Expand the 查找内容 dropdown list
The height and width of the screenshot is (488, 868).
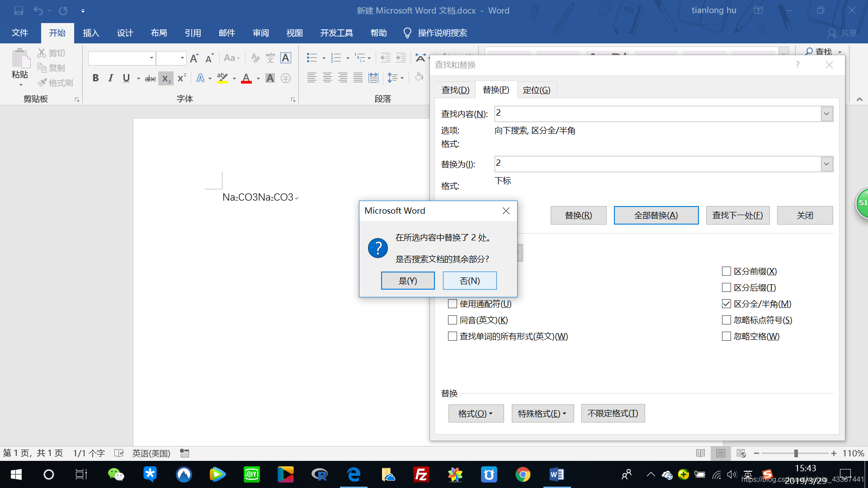826,114
